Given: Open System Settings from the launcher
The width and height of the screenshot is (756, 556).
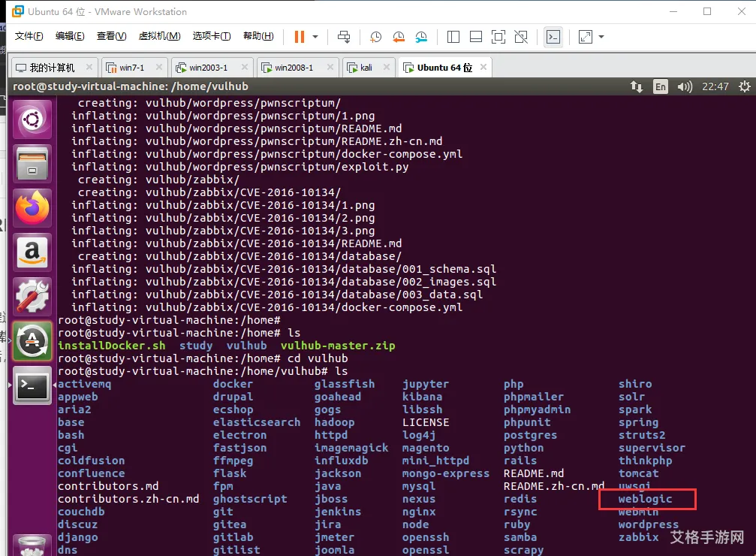Looking at the screenshot, I should [x=32, y=297].
